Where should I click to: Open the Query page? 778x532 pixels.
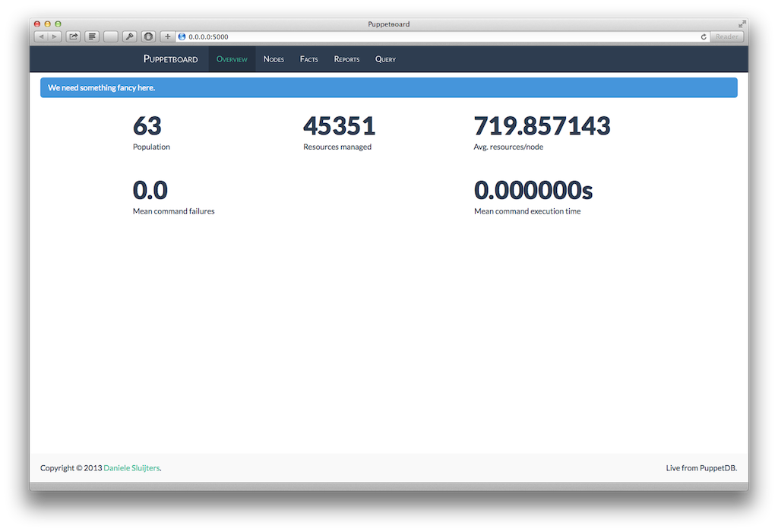[x=385, y=59]
